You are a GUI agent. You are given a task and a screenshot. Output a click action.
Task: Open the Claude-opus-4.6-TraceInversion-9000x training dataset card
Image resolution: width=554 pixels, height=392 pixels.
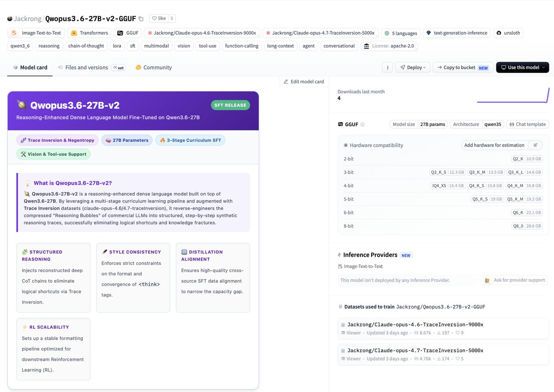click(x=443, y=328)
